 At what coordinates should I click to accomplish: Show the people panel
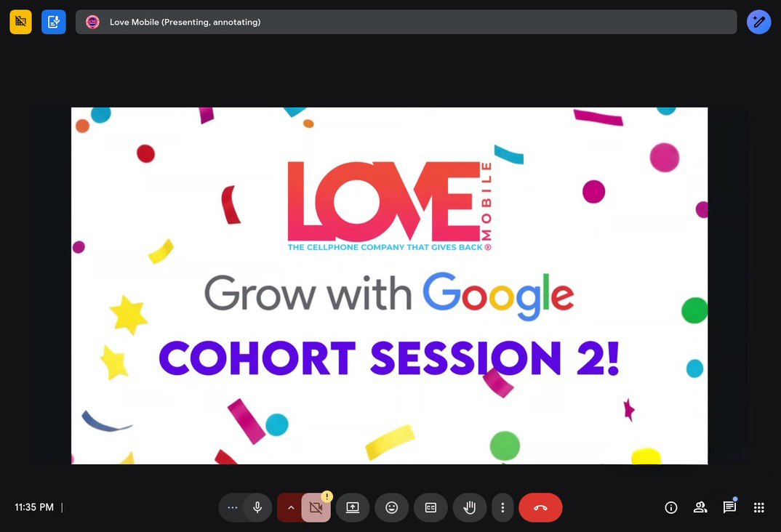click(700, 507)
